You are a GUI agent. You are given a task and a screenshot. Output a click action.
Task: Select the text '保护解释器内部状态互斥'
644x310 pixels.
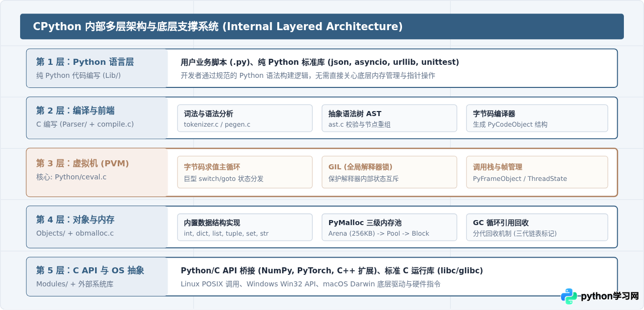(364, 178)
